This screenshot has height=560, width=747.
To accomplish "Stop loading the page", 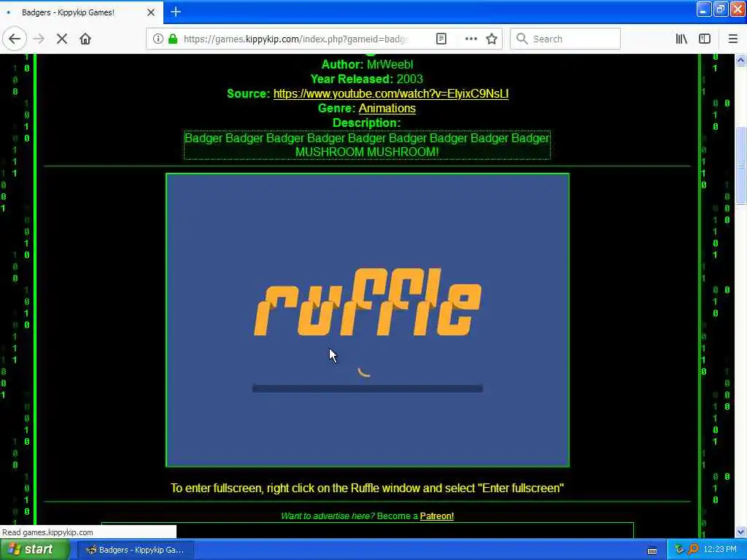I will (x=62, y=39).
